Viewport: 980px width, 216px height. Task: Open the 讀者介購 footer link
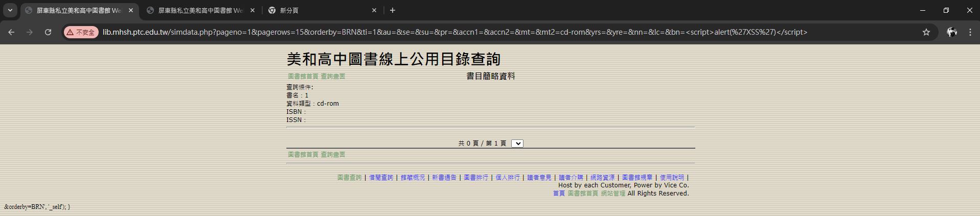[x=571, y=178]
